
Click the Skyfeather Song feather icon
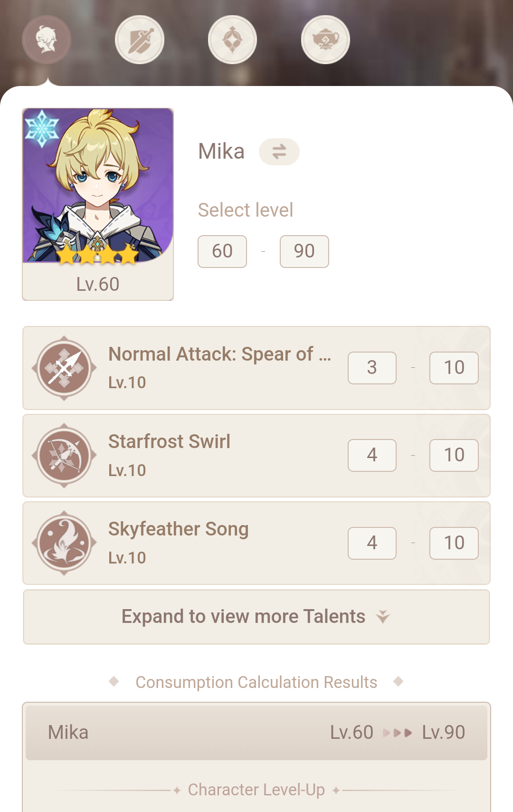(x=65, y=543)
